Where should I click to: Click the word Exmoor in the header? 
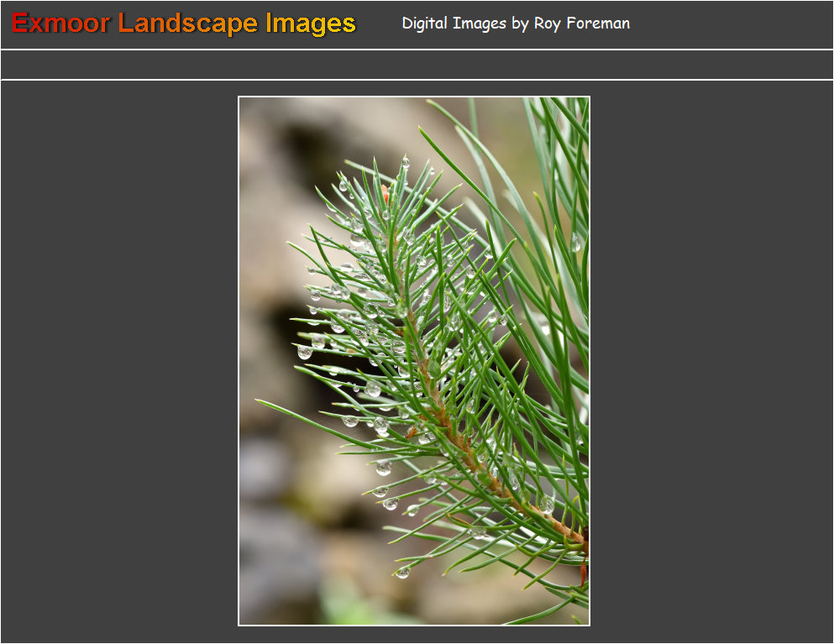click(x=60, y=24)
